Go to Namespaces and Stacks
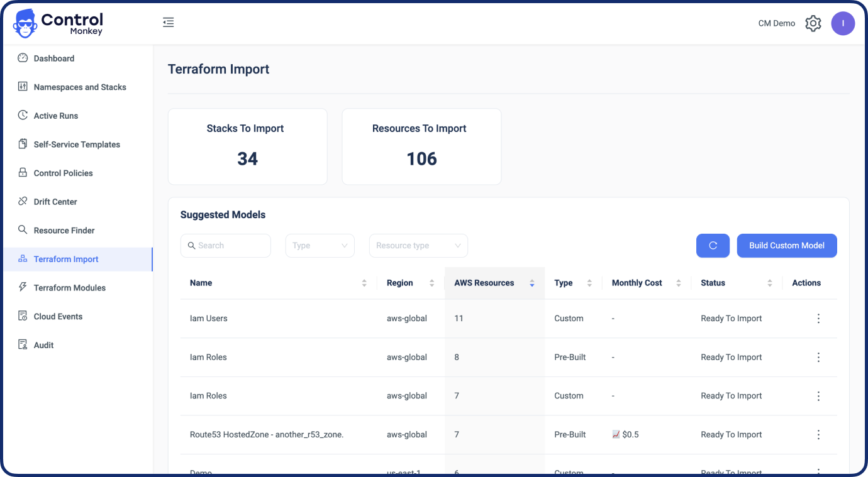This screenshot has height=477, width=868. click(x=80, y=87)
